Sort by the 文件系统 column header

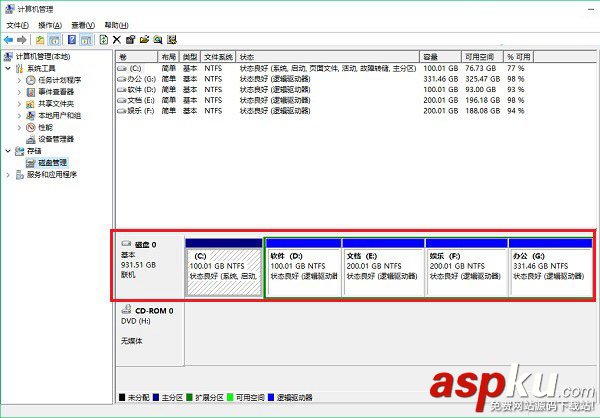pyautogui.click(x=218, y=57)
